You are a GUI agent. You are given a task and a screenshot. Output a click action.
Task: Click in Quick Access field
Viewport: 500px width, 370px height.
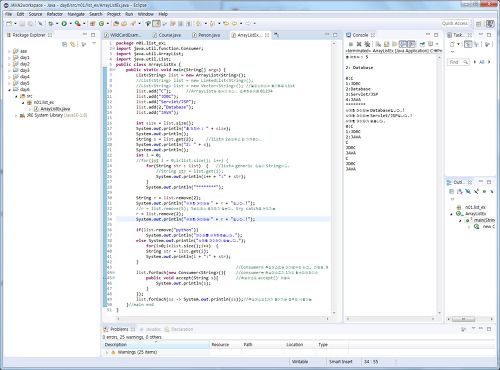(455, 23)
